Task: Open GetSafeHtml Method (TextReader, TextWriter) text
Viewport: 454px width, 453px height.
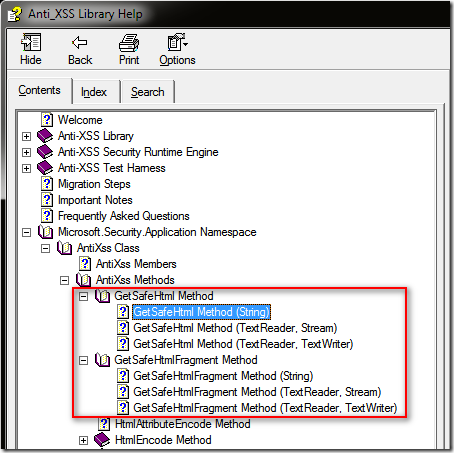Action: pyautogui.click(x=243, y=344)
